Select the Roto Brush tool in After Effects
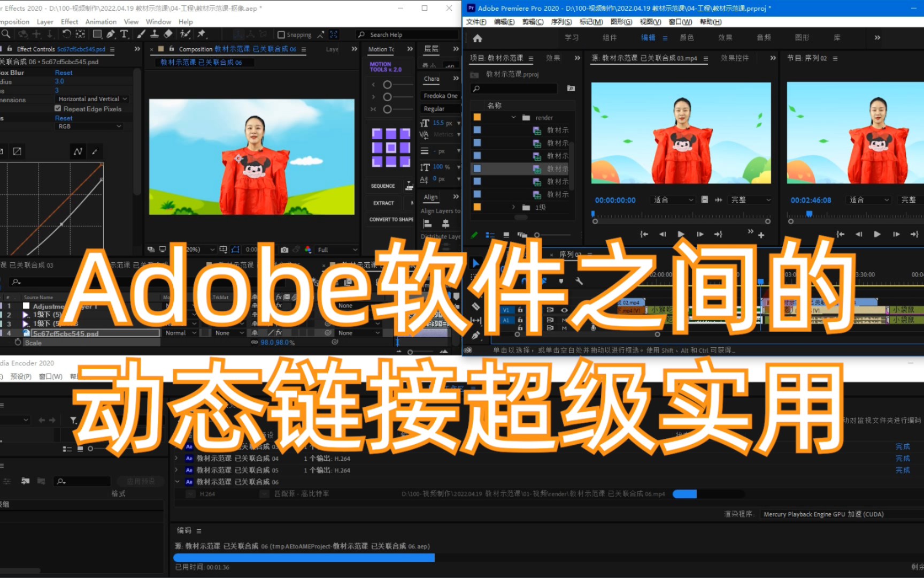 [185, 34]
